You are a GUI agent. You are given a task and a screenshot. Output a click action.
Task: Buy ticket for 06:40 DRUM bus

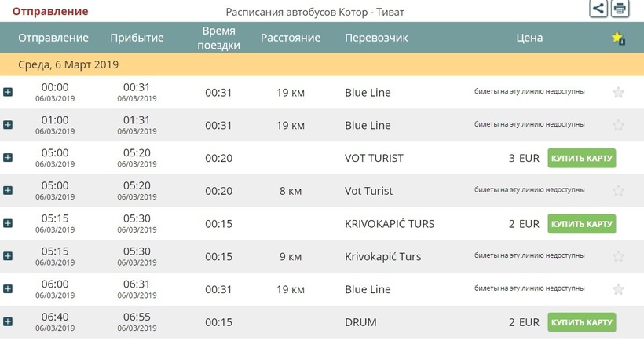pyautogui.click(x=581, y=322)
